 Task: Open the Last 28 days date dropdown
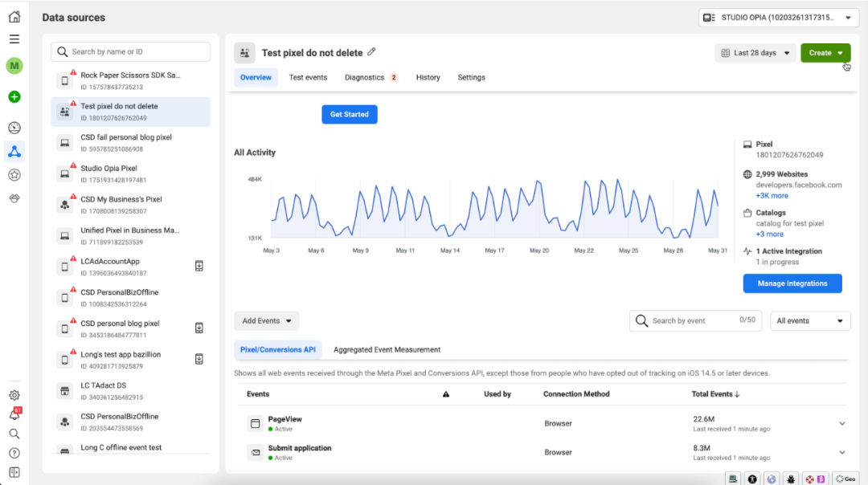755,53
